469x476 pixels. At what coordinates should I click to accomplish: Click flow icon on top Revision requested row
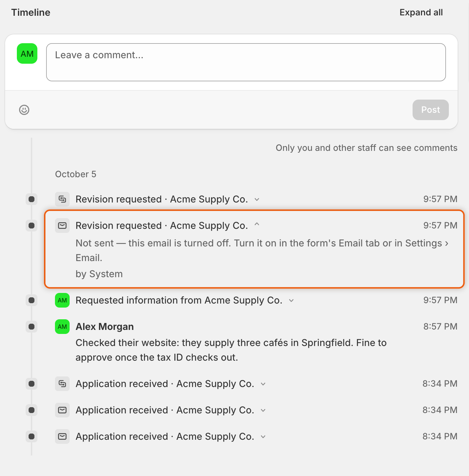[x=62, y=199]
